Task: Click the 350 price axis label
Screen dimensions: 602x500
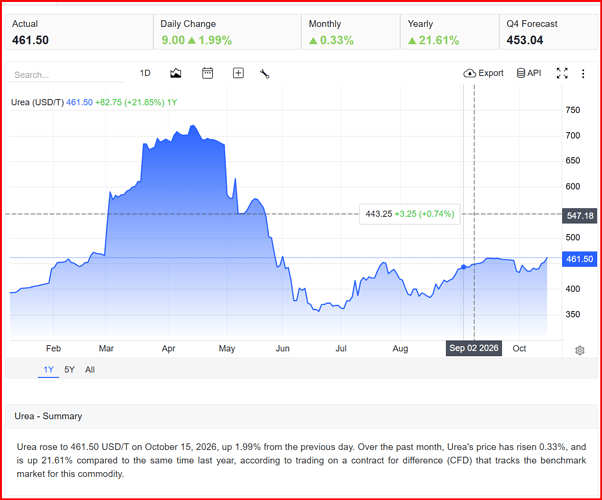Action: click(x=572, y=315)
